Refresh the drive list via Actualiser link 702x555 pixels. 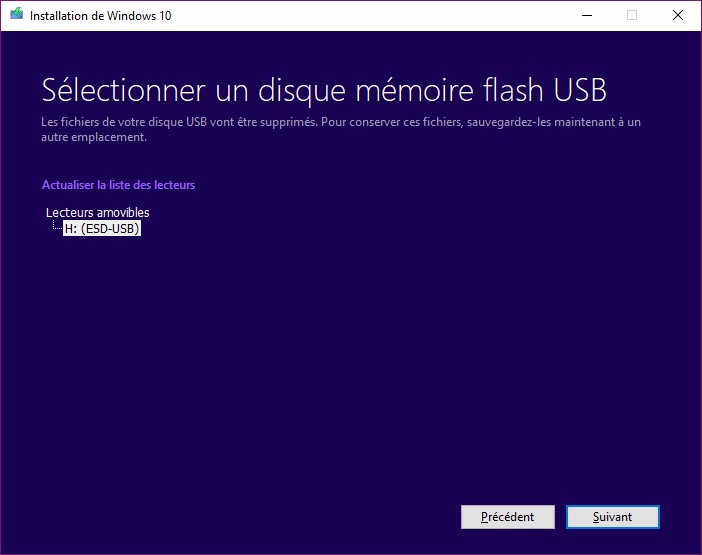tap(118, 185)
